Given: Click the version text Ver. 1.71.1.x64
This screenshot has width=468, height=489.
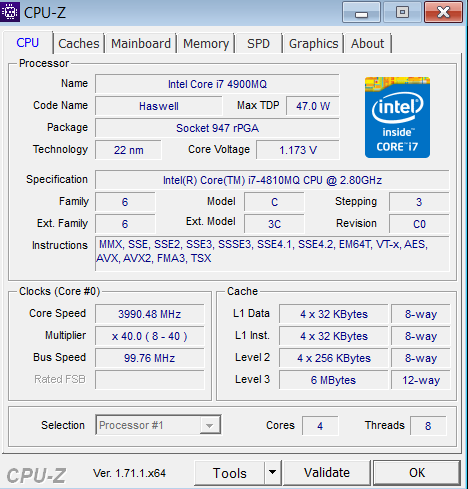Looking at the screenshot, I should click(129, 473).
